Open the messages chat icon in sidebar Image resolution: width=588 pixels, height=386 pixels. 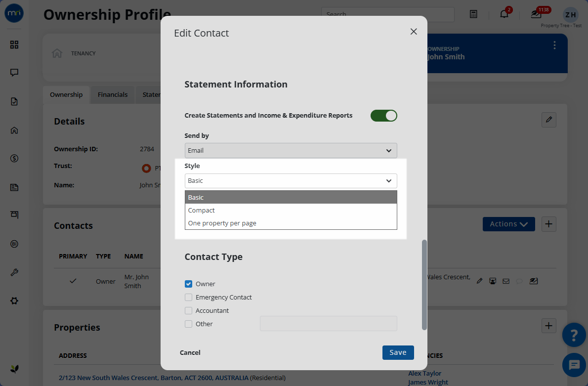[14, 73]
